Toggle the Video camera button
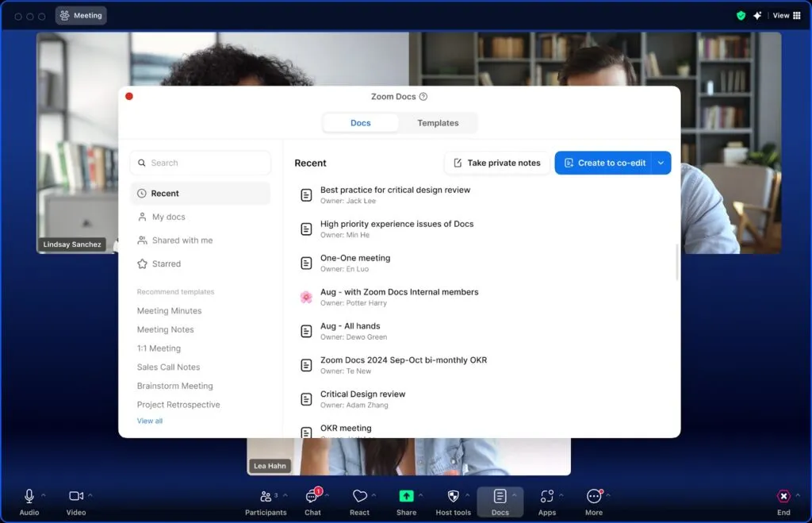 [76, 496]
